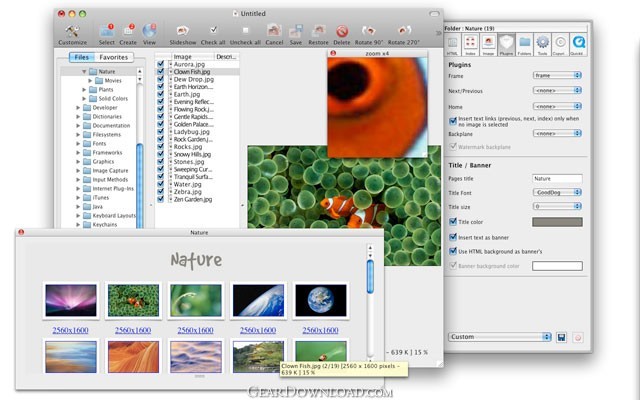Click the Title color swatch
640x400 pixels.
pos(557,221)
